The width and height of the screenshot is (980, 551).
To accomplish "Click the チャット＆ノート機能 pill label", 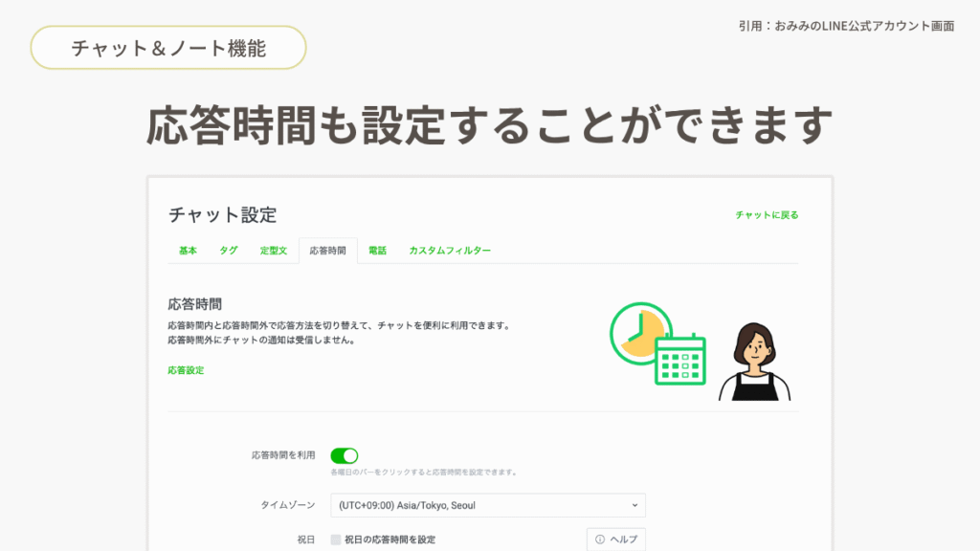I will point(168,48).
